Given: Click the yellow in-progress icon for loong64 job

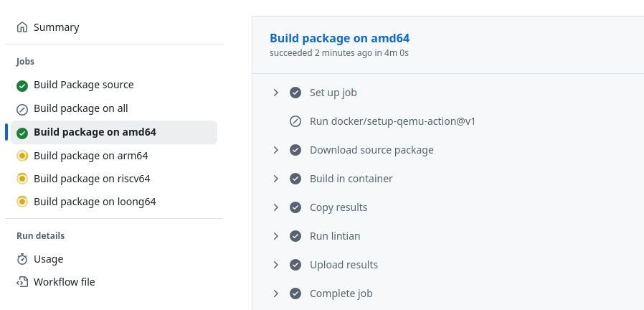Looking at the screenshot, I should coord(22,202).
